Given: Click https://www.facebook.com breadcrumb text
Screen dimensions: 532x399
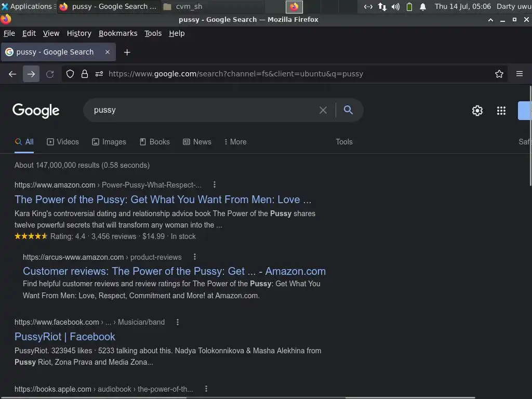Looking at the screenshot, I should [57, 322].
